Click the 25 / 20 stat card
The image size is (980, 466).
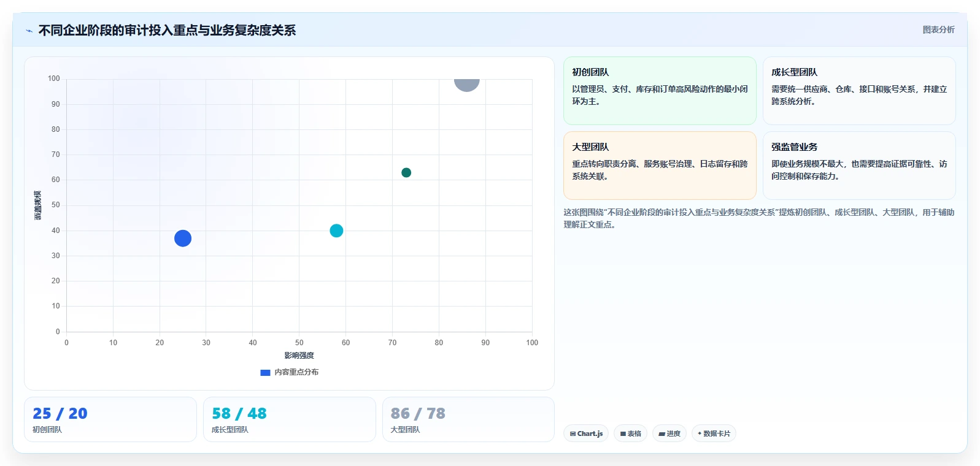110,419
